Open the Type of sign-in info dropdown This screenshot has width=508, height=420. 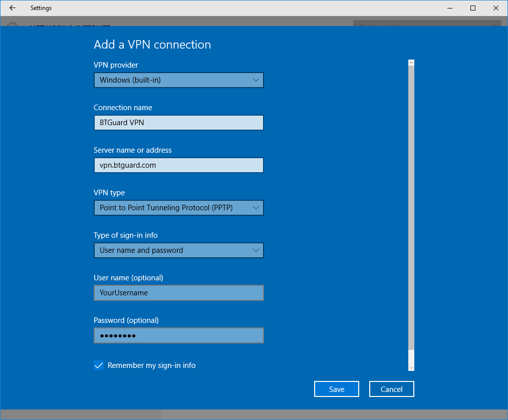[178, 250]
